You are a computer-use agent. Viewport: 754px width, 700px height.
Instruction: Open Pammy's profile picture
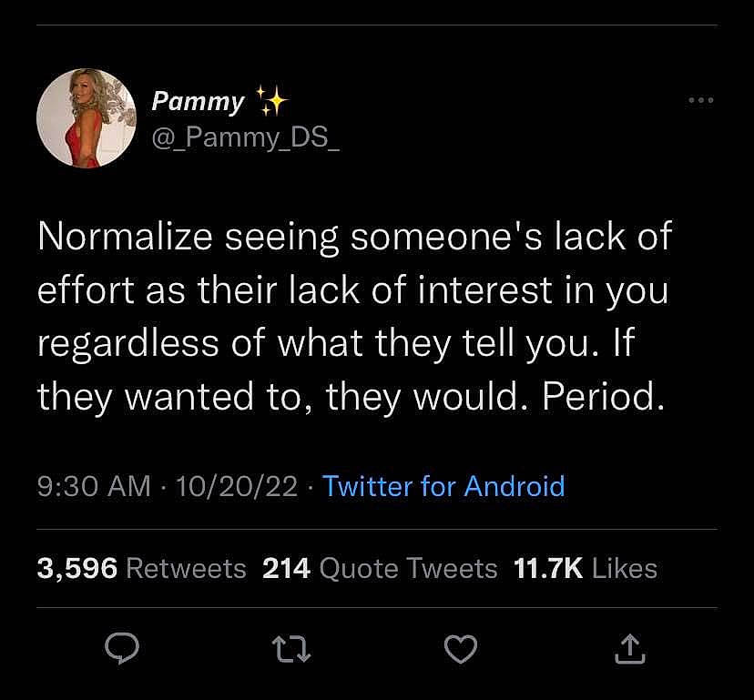87,118
